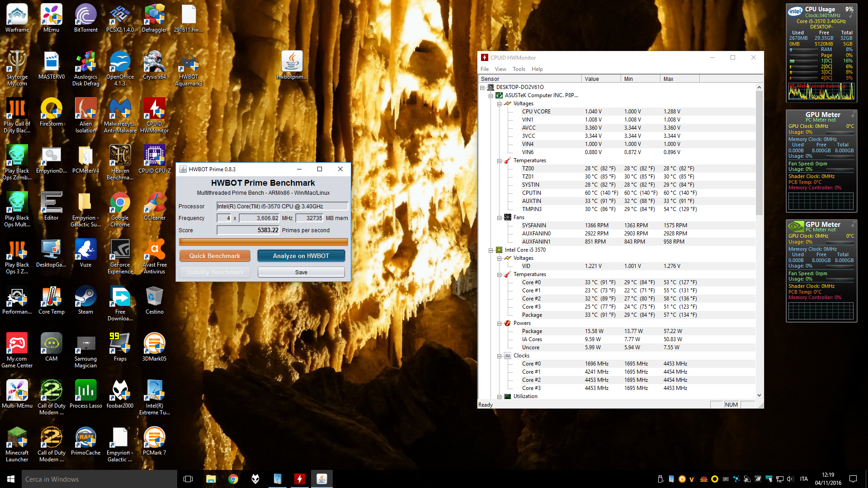Launch the Google Chrome desktop shortcut
This screenshot has width=868, height=488.
[120, 210]
